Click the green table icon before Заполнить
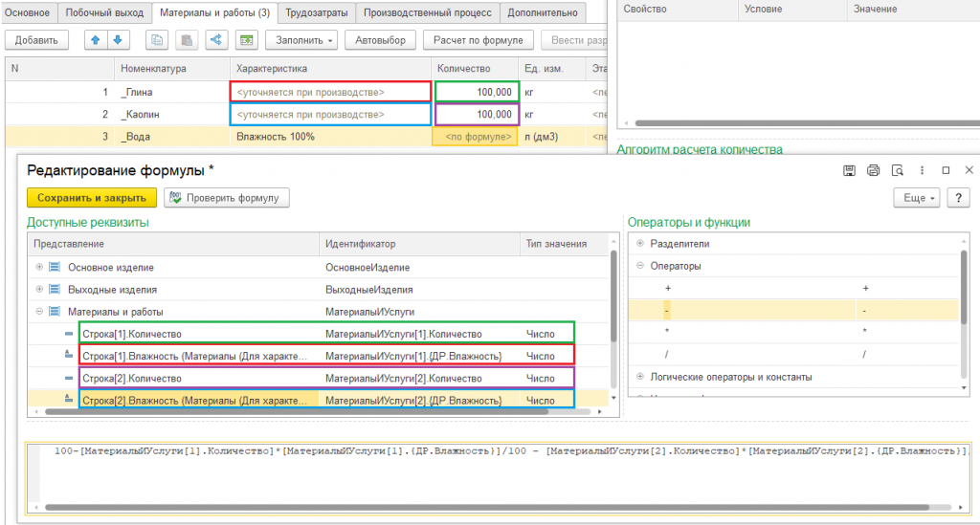The width and height of the screenshot is (980, 525). [x=246, y=40]
